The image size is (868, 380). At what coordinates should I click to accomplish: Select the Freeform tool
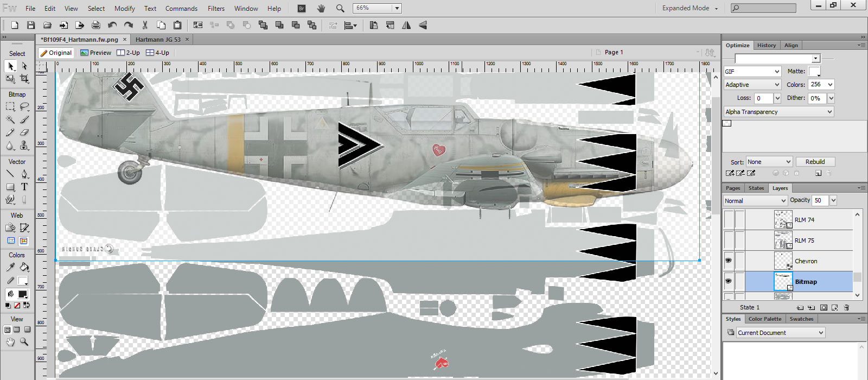[10, 200]
